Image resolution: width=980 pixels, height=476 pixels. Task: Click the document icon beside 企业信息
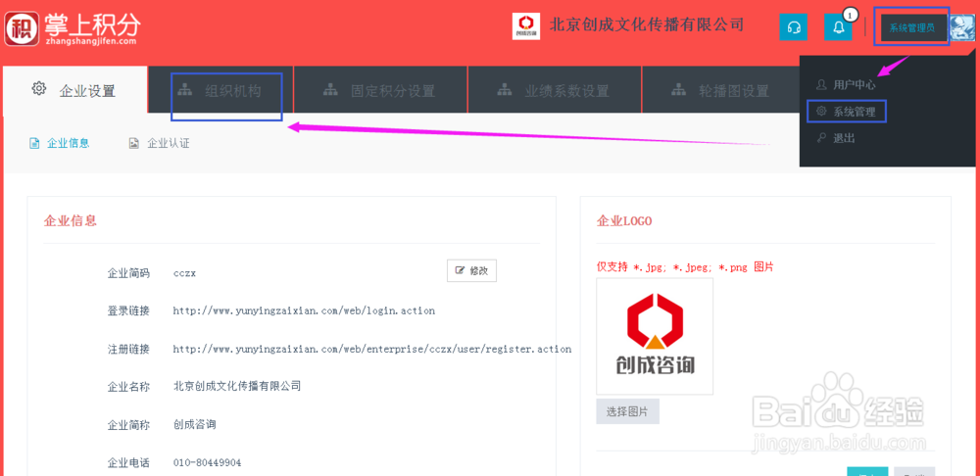[x=34, y=143]
